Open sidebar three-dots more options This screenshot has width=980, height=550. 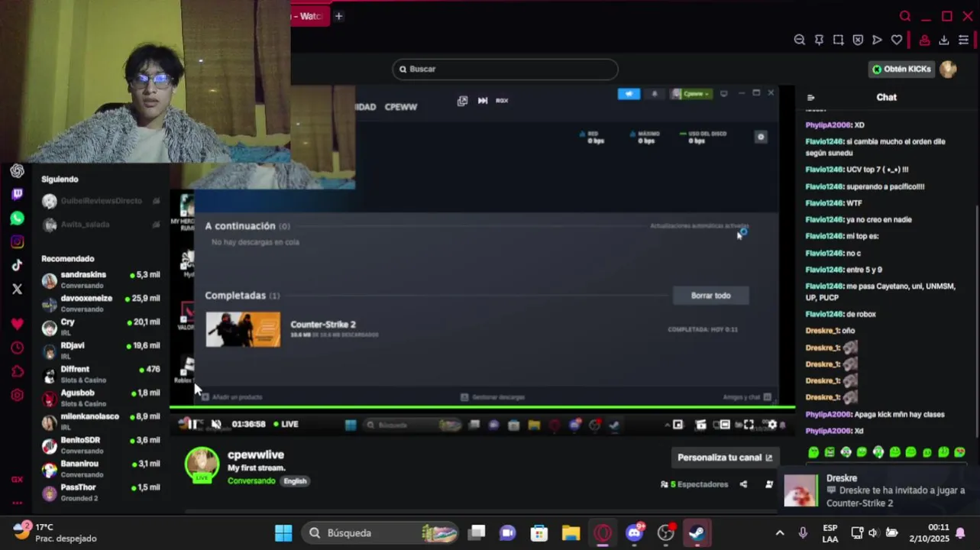tap(17, 503)
